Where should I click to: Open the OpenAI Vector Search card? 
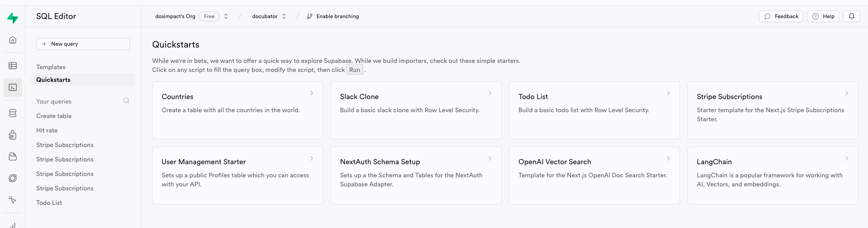(595, 176)
